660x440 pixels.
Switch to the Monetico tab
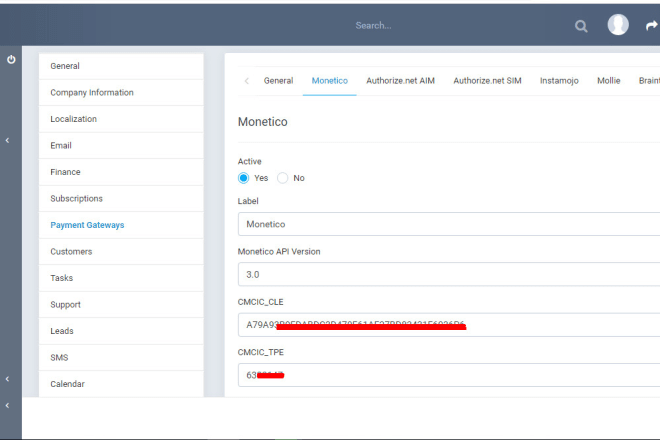click(x=330, y=80)
